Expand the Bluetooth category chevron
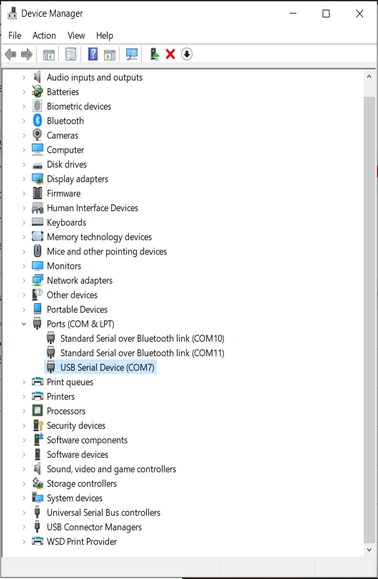The height and width of the screenshot is (579, 378). [x=24, y=121]
